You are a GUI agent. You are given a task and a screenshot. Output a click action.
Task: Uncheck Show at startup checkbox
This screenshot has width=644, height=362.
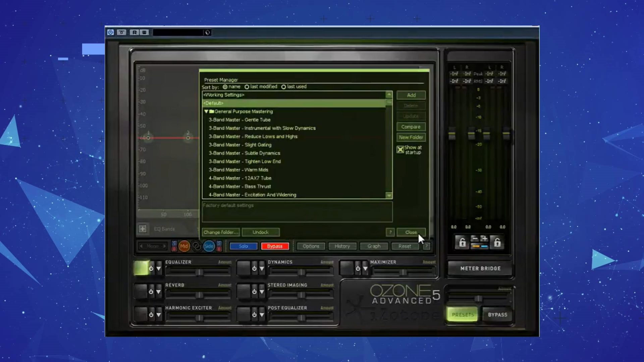click(400, 149)
